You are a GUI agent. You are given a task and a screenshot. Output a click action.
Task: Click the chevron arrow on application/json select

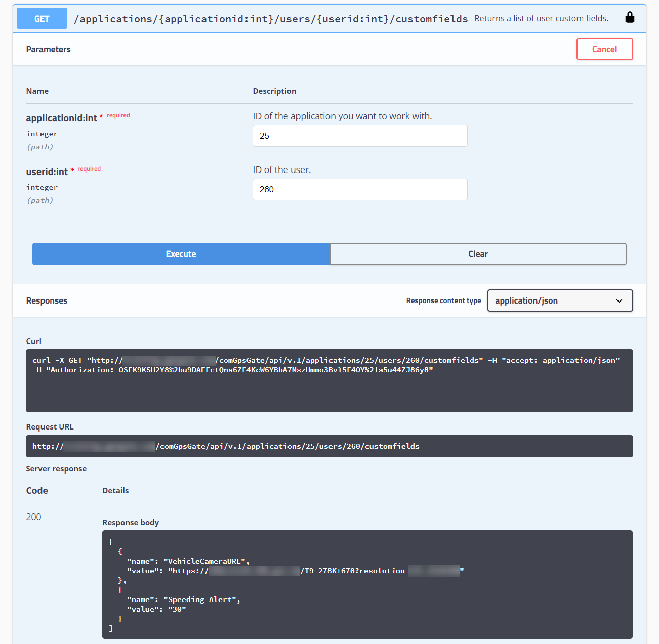pos(619,301)
